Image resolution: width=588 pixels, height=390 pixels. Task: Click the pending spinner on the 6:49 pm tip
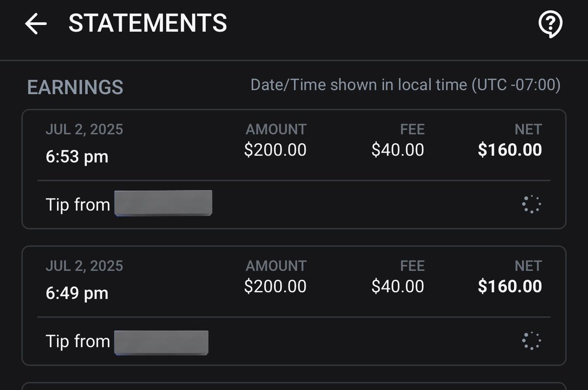531,340
